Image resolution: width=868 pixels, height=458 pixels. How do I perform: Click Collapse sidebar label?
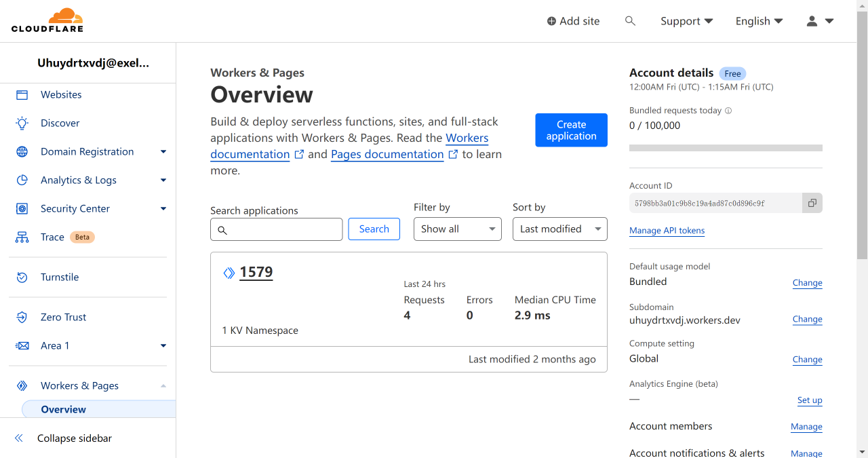[75, 438]
